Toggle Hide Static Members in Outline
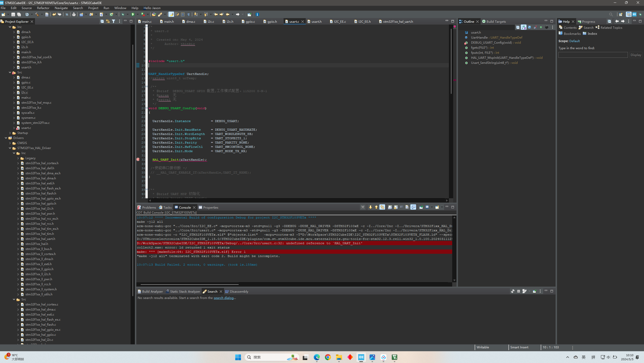Screen dimensions: 644x363 (x=535, y=27)
